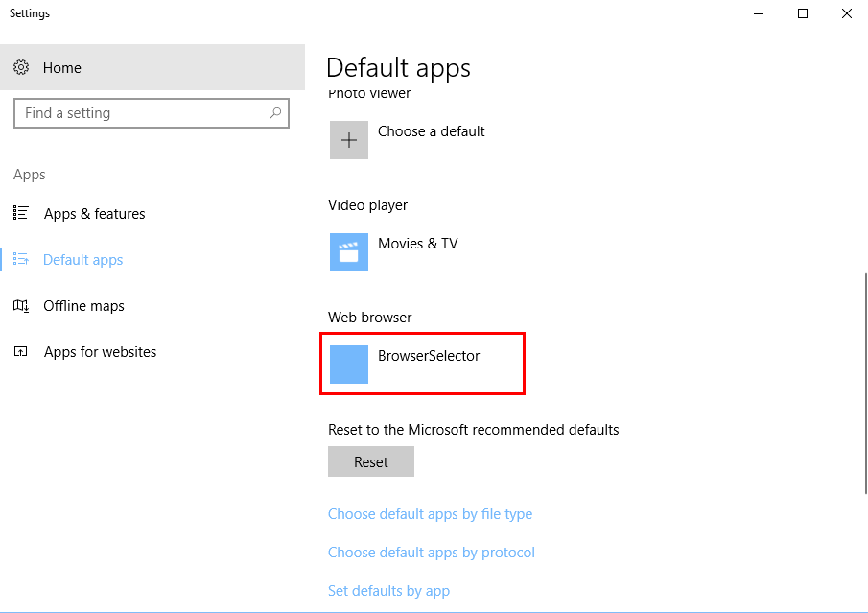Click the Default apps sidebar icon
Viewport: 868px width, 613px height.
coord(20,259)
